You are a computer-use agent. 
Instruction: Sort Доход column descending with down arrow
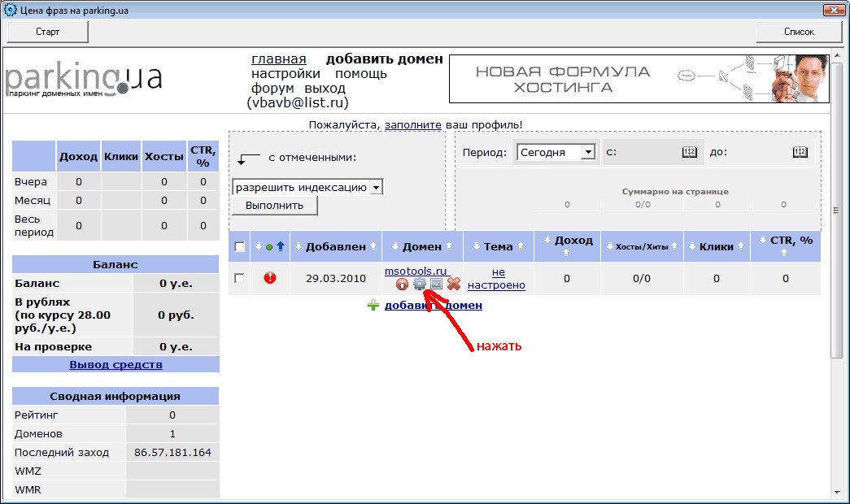tap(547, 240)
